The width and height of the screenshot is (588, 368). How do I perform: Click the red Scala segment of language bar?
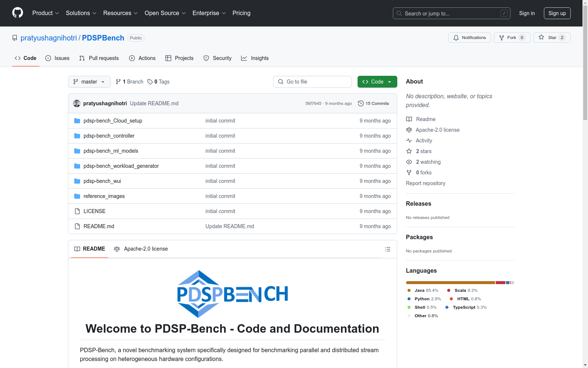pyautogui.click(x=501, y=283)
